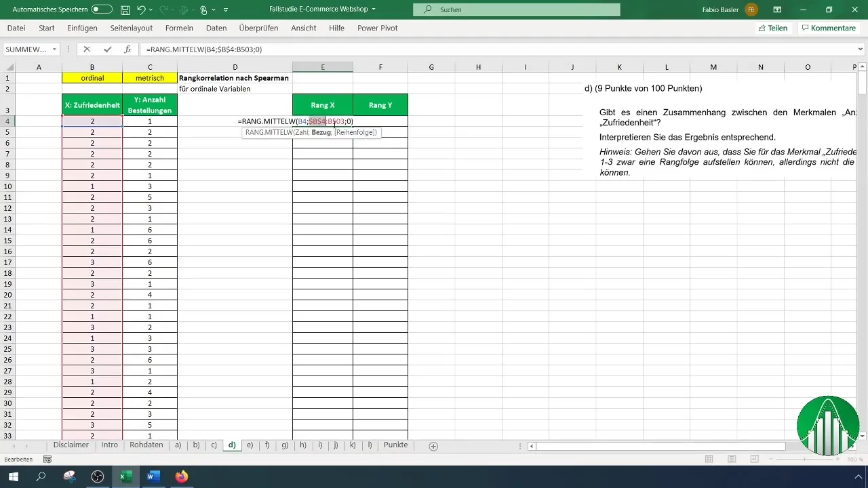Switch to Normal view icon

pos(709,459)
